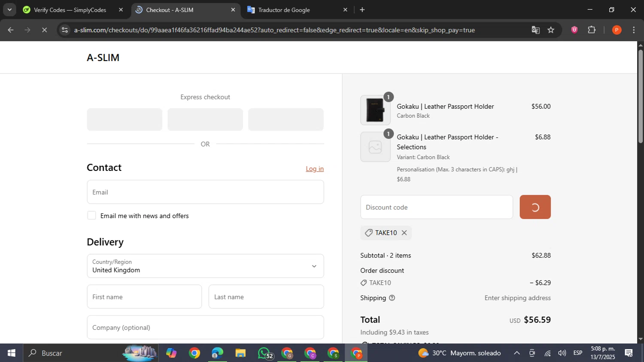Click the TAKE10 discount amount – $6.29
The image size is (644, 362).
click(540, 283)
